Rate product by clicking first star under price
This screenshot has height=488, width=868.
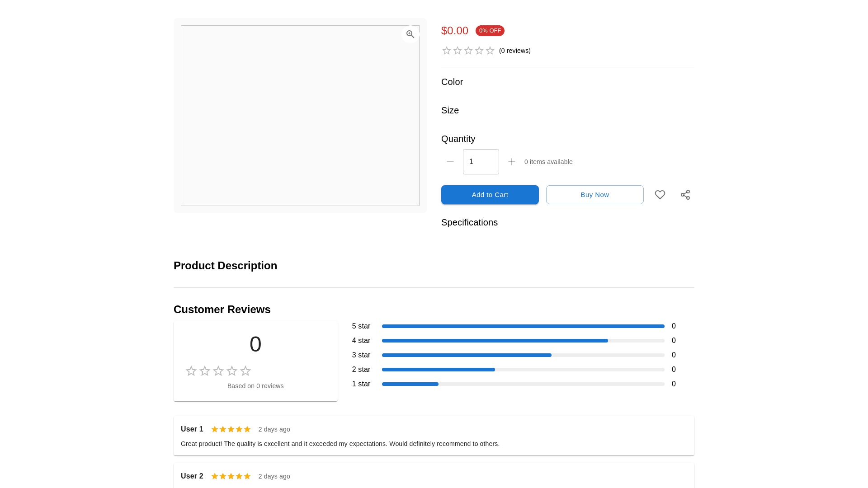tap(447, 51)
